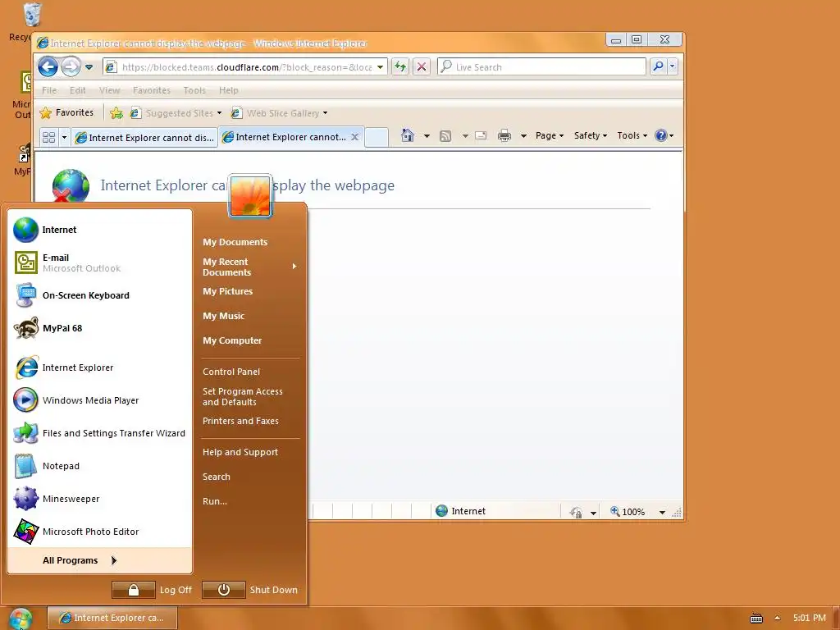The height and width of the screenshot is (630, 840).
Task: Go back with the IE Back arrow
Action: [48, 67]
